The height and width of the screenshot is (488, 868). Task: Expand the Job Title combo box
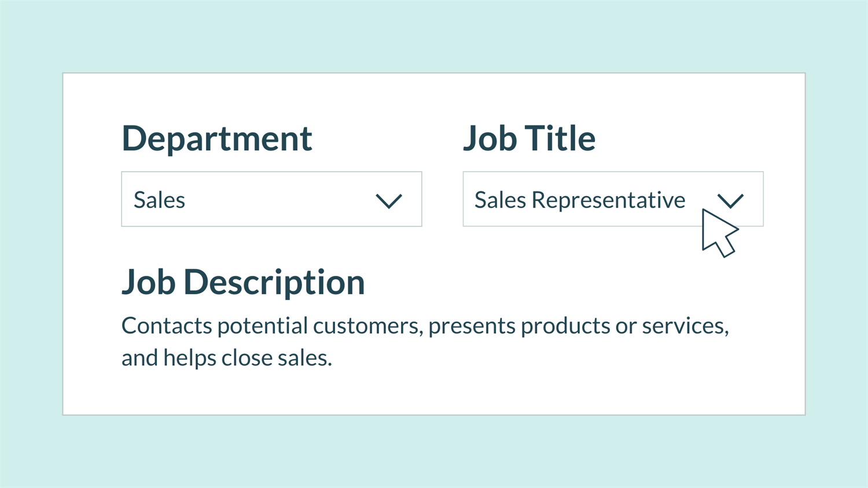(x=613, y=199)
